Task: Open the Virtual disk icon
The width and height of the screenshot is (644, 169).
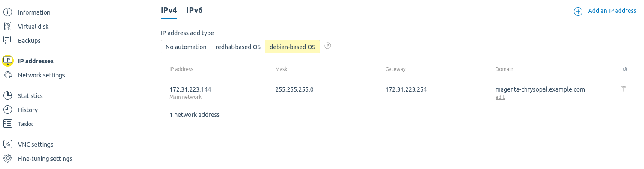Action: (x=7, y=27)
